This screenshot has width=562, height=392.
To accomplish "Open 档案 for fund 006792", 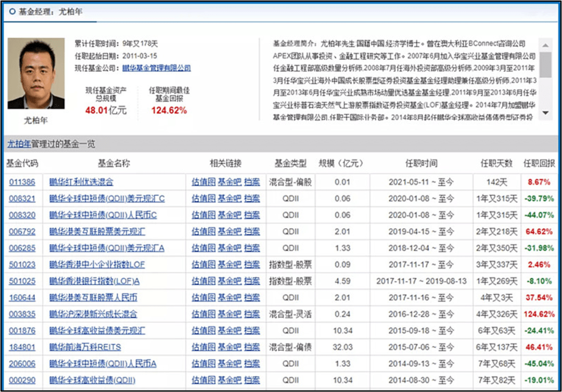I will (x=252, y=232).
